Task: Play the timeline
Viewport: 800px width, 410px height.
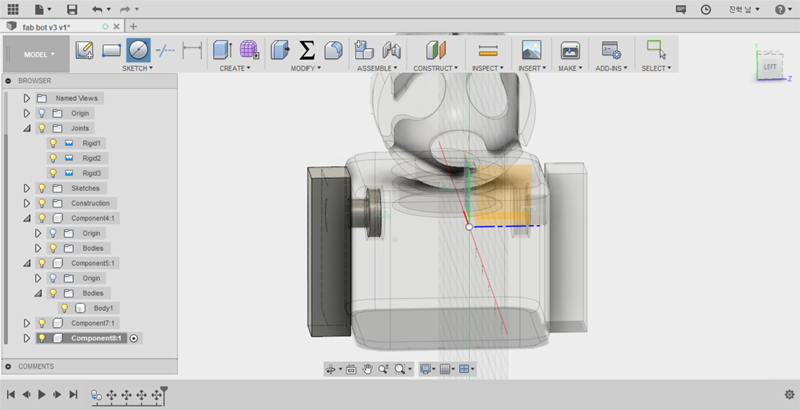Action: coord(42,394)
